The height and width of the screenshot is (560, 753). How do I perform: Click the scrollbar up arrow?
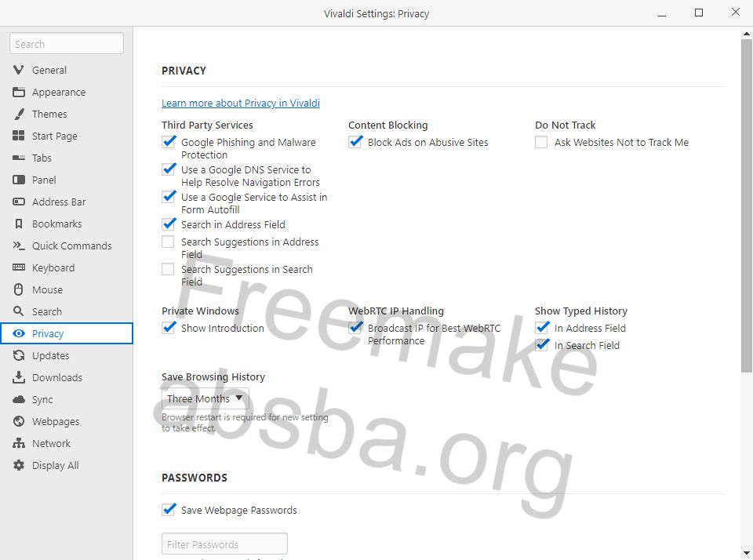coord(746,34)
